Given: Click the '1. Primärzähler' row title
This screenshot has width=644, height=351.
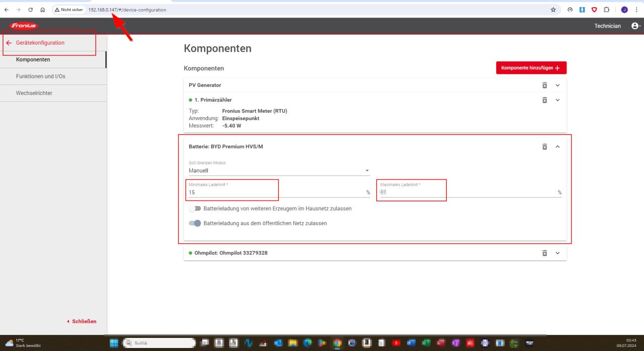Looking at the screenshot, I should [212, 100].
